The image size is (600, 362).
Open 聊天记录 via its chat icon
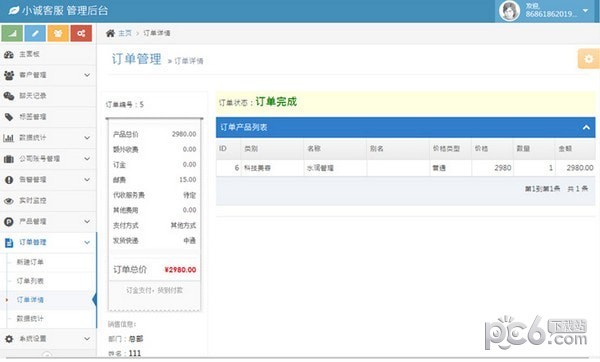(9, 96)
